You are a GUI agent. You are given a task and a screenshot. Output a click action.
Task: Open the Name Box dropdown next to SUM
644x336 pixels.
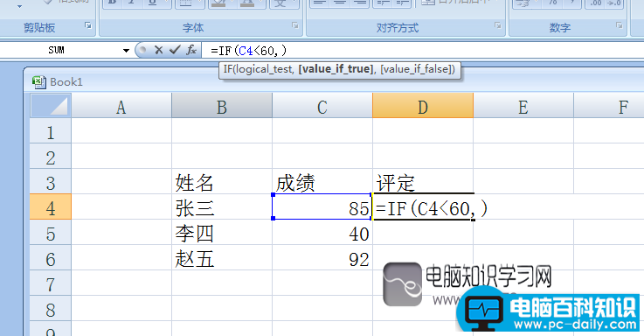tap(126, 51)
